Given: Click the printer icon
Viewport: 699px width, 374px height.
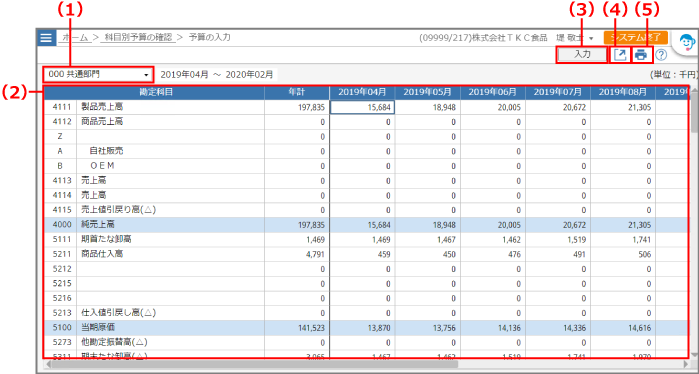Looking at the screenshot, I should pos(641,55).
